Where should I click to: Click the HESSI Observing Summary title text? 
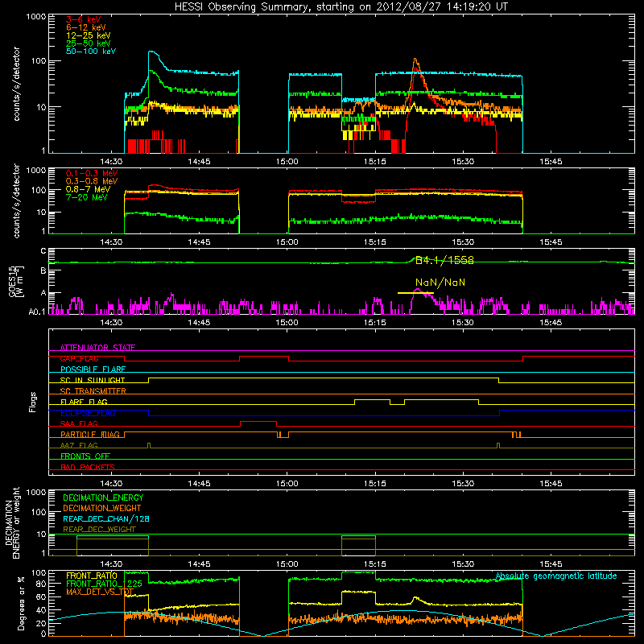click(x=341, y=7)
